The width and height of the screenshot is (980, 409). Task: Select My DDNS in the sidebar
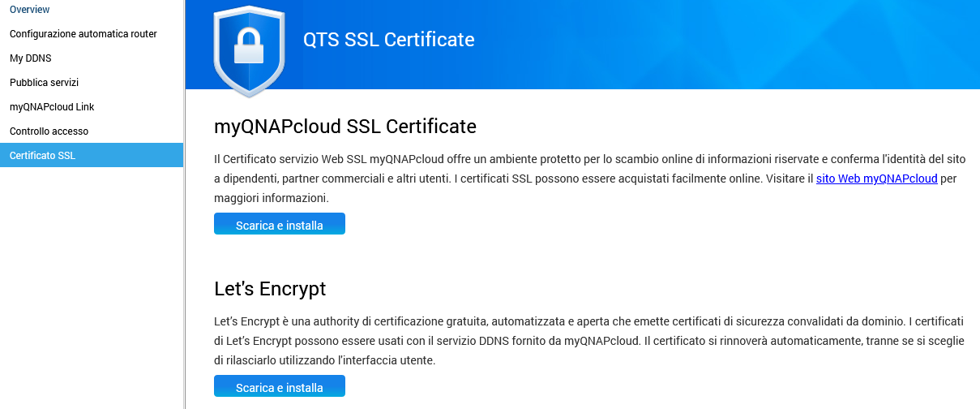pos(31,58)
